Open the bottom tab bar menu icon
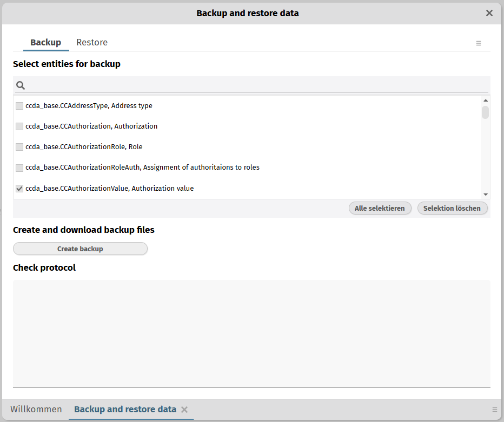This screenshot has height=422, width=504. click(x=494, y=410)
